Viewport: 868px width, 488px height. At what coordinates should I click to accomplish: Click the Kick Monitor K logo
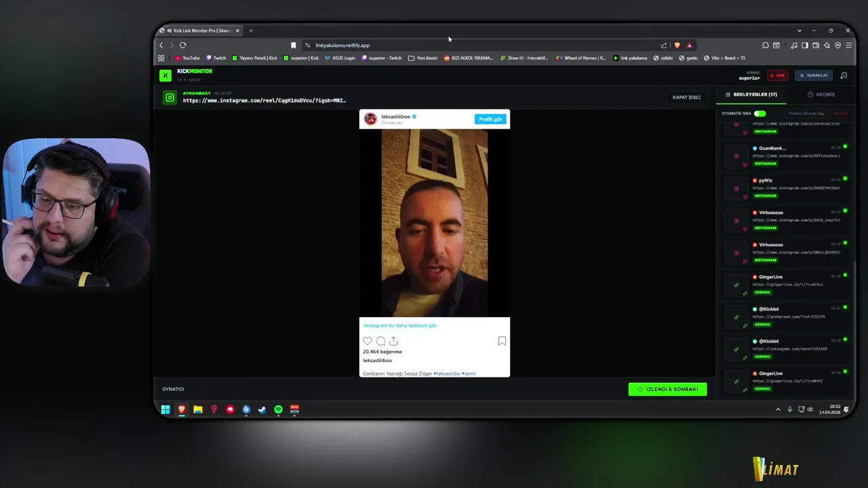tap(165, 75)
